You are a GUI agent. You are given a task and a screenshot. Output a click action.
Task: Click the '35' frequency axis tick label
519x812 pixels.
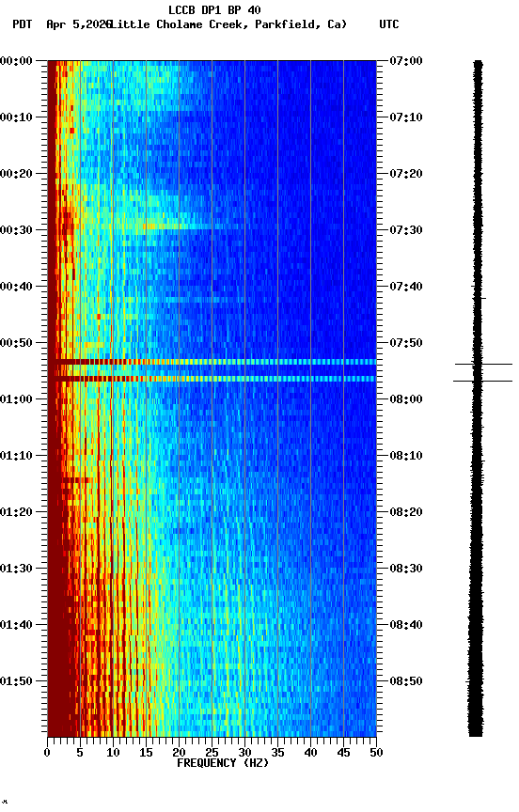point(277,753)
